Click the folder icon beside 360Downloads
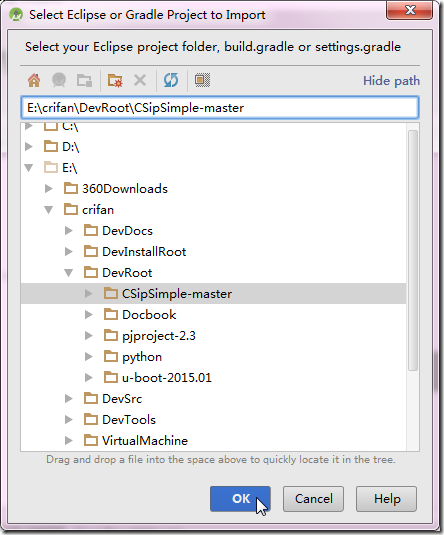Viewport: 444px width, 535px height. (71, 188)
